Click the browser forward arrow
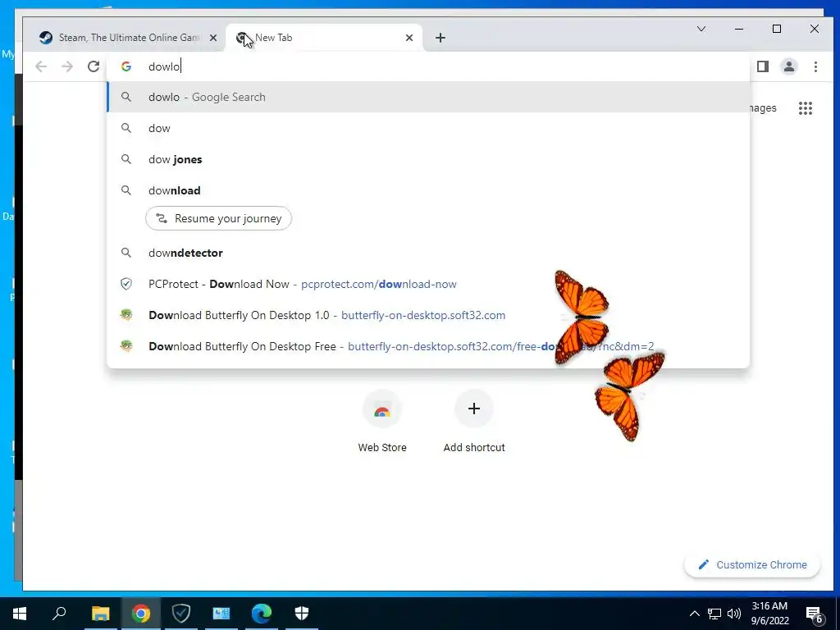This screenshot has width=840, height=630. pyautogui.click(x=67, y=66)
